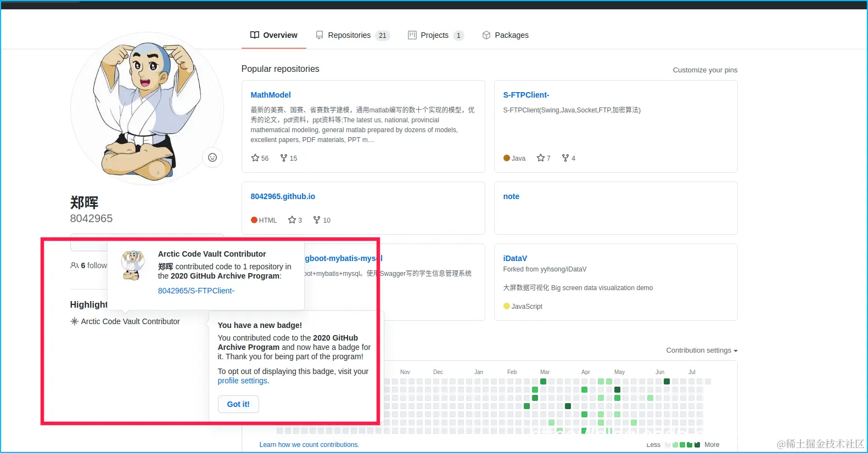View 8042965.github.io forks icon
This screenshot has height=453, width=868.
click(x=317, y=220)
